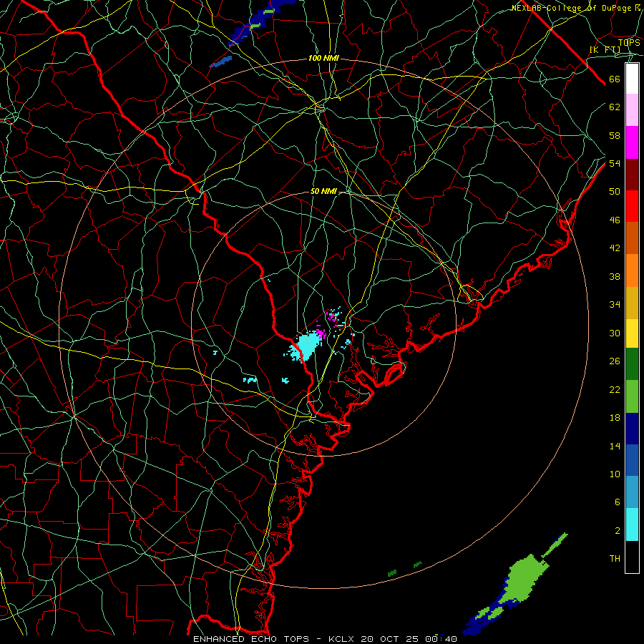Screen dimensions: 644x644
Task: Select the light green legend swatch
Action: 632,396
